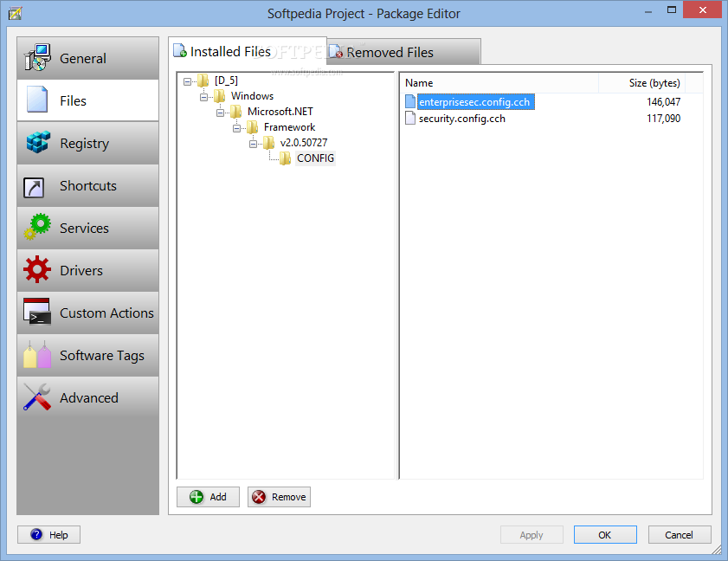Confirm with the OK button
Image resolution: width=728 pixels, height=561 pixels.
pyautogui.click(x=605, y=534)
